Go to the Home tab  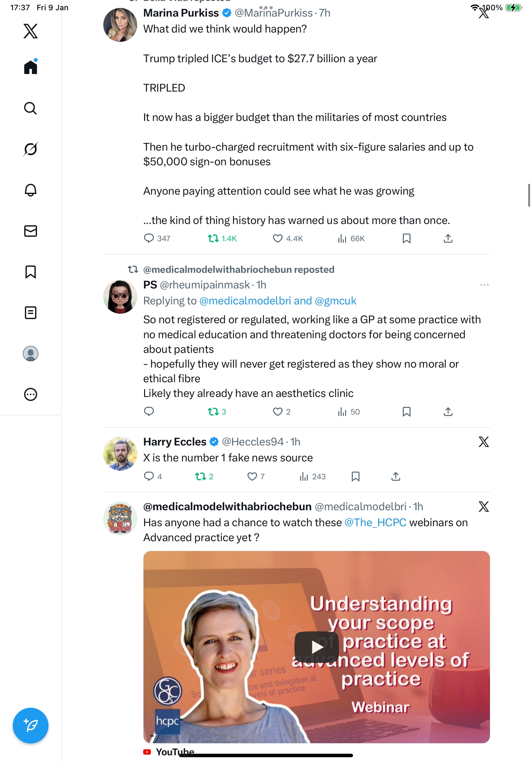pyautogui.click(x=31, y=67)
